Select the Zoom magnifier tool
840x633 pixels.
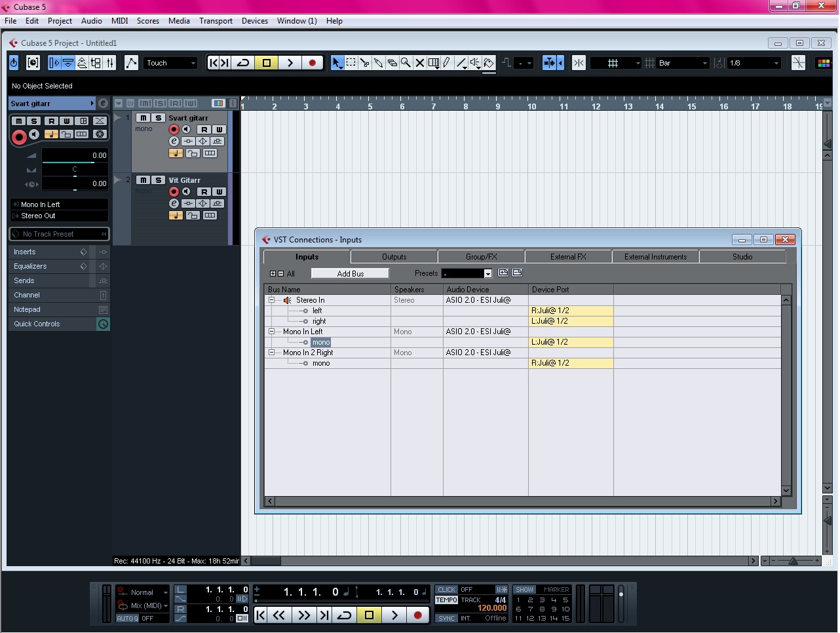pyautogui.click(x=406, y=63)
